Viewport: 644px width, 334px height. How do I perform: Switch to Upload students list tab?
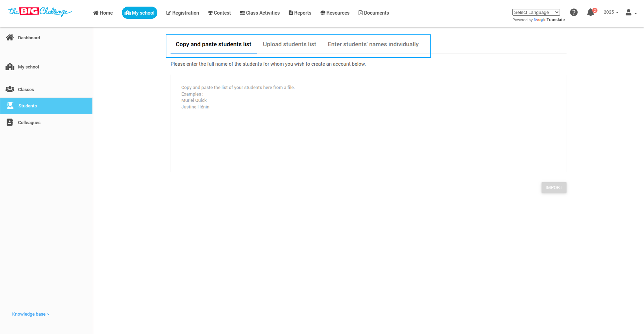point(289,44)
